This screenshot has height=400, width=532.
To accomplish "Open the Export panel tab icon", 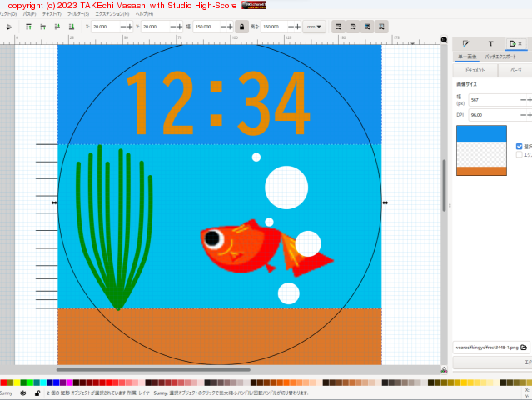I will (512, 43).
